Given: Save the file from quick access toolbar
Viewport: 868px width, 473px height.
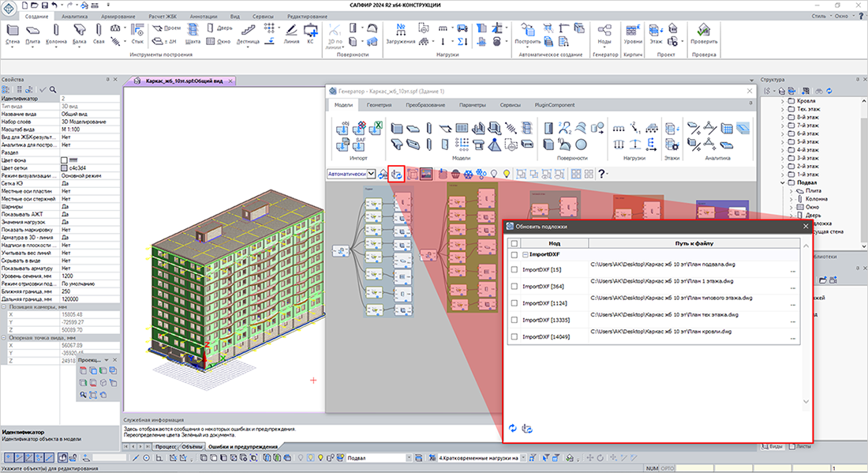Looking at the screenshot, I should pyautogui.click(x=44, y=5).
